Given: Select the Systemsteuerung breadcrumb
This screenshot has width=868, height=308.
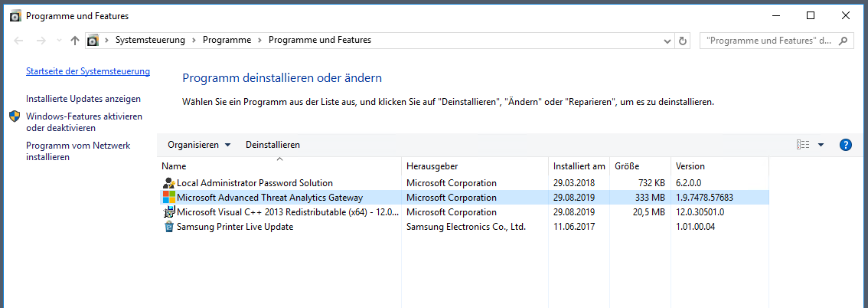Looking at the screenshot, I should click(x=150, y=40).
